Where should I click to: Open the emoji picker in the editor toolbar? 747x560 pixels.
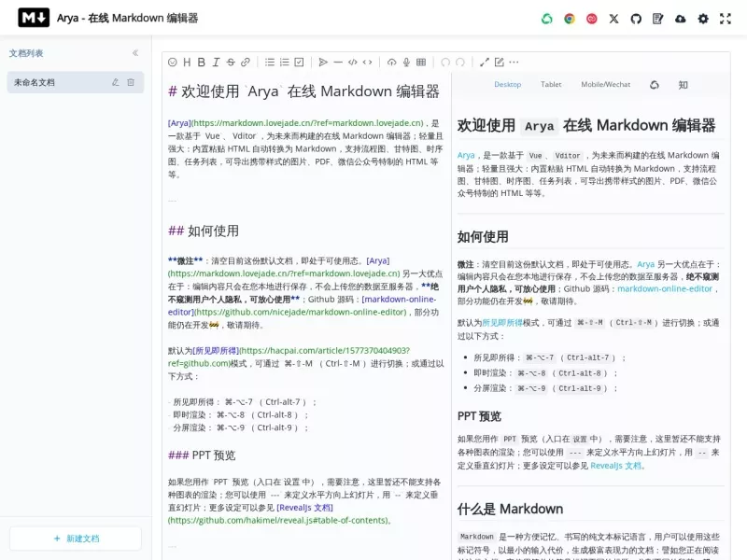[x=173, y=63]
